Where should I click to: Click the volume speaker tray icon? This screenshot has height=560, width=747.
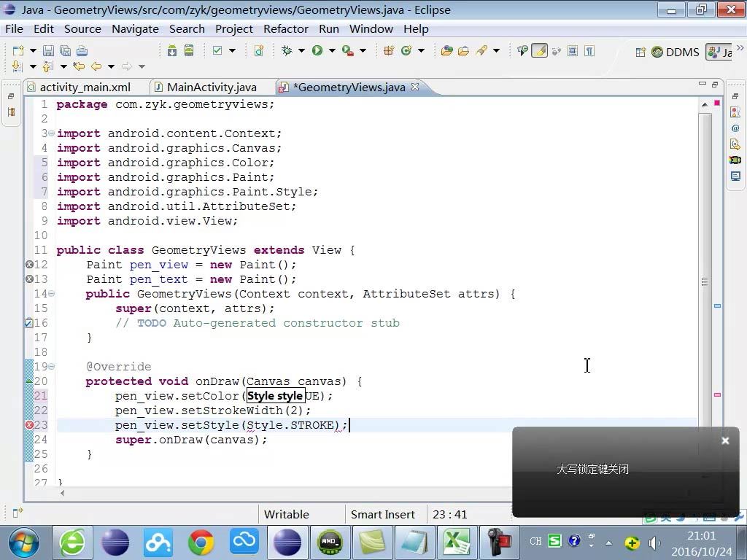pyautogui.click(x=654, y=542)
